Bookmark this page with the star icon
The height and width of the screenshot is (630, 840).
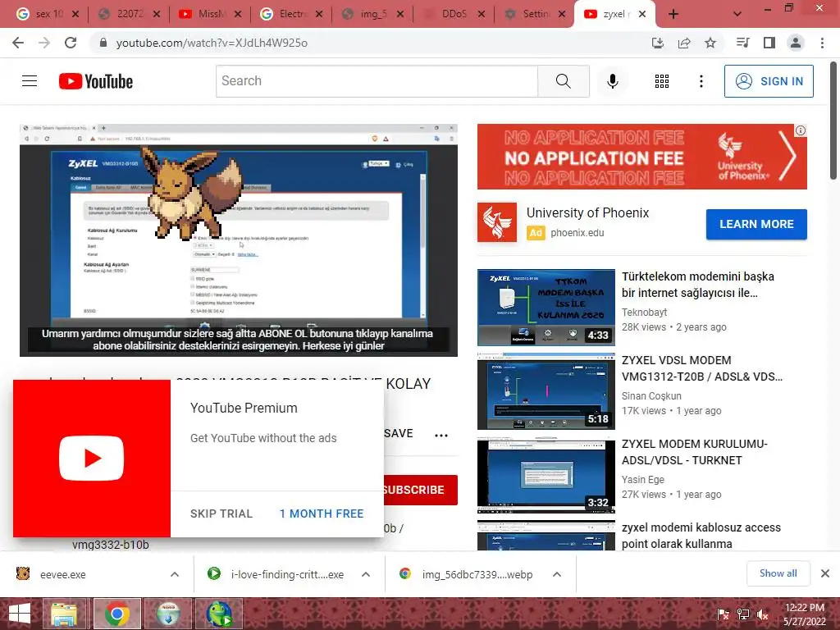pyautogui.click(x=710, y=43)
